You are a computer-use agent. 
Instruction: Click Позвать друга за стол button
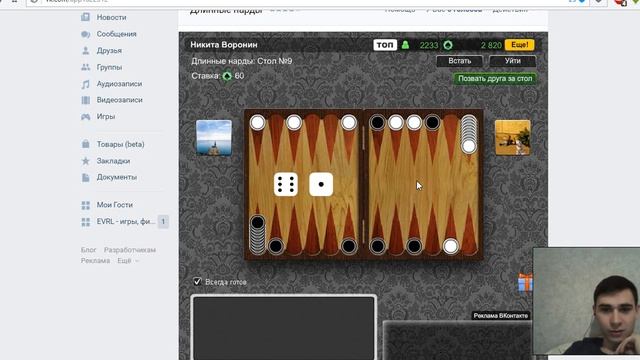click(495, 78)
